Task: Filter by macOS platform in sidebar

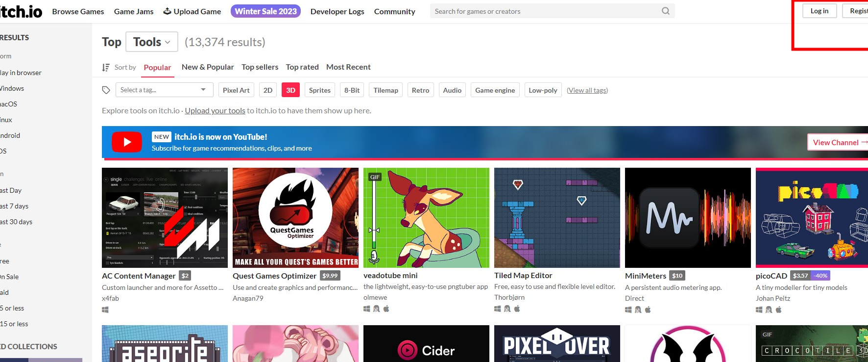Action: coord(8,104)
